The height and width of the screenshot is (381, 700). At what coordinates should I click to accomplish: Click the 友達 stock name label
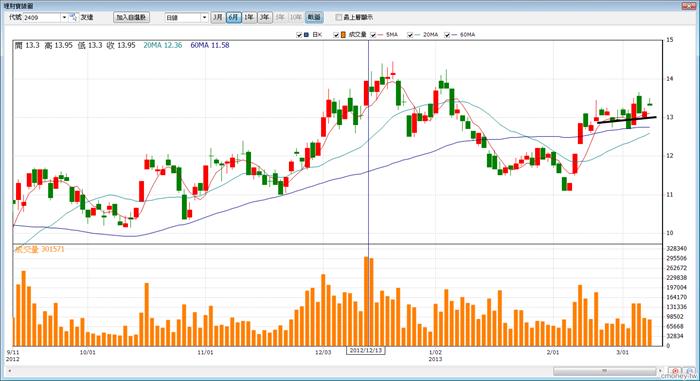tap(87, 17)
